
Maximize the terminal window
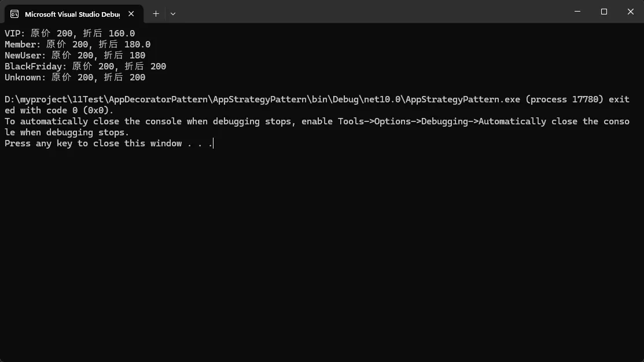tap(604, 12)
